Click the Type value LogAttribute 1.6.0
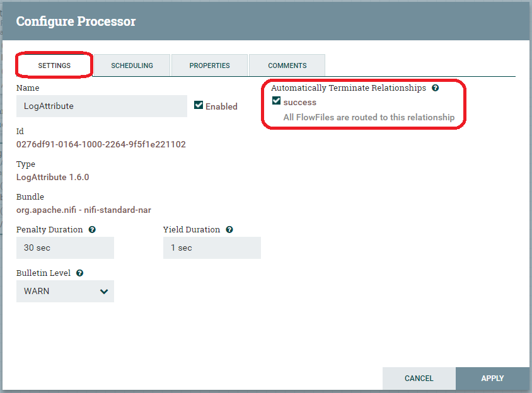The width and height of the screenshot is (532, 393). pos(52,177)
